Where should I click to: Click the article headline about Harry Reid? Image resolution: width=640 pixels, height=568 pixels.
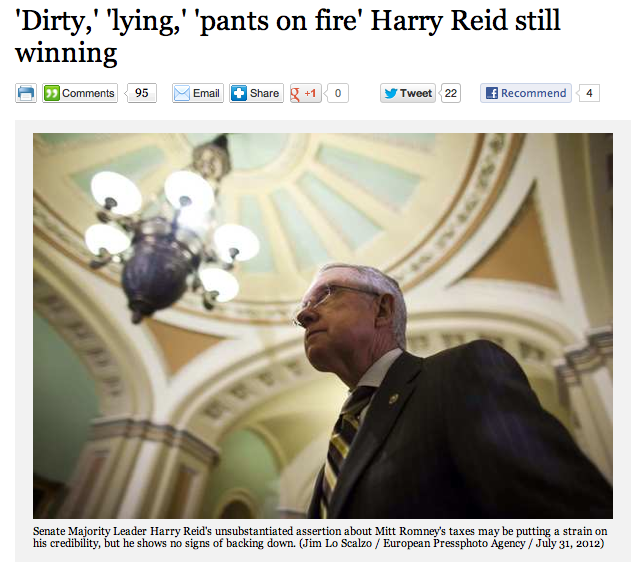(288, 37)
